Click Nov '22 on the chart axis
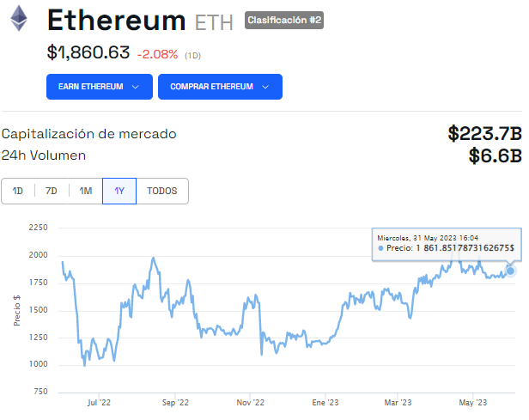Viewport: 529px width, 420px height. pos(250,401)
